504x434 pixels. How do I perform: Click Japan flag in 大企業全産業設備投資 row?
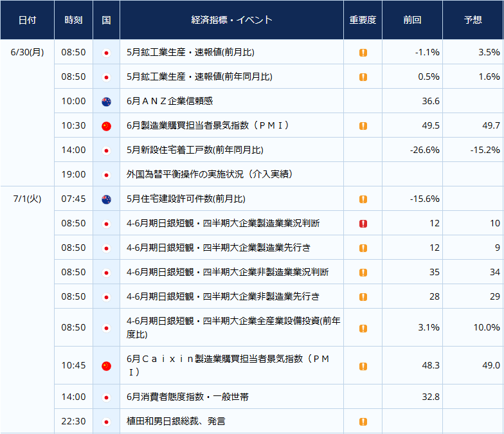click(x=106, y=328)
